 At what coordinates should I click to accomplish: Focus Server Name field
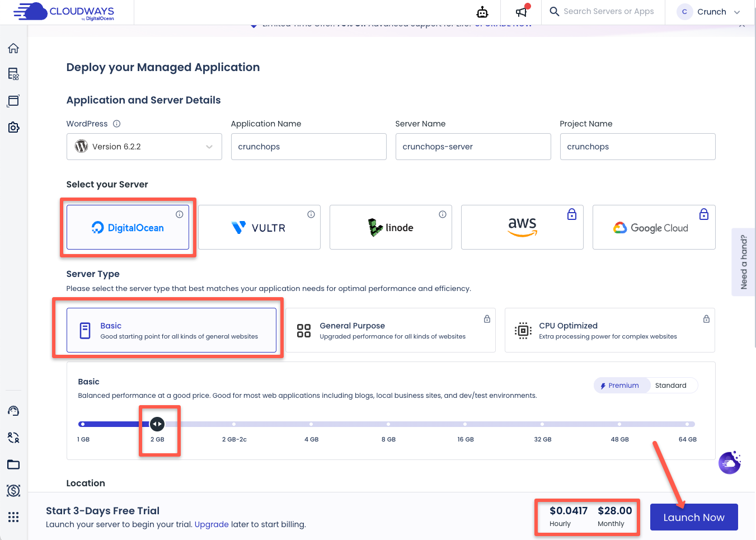click(473, 147)
